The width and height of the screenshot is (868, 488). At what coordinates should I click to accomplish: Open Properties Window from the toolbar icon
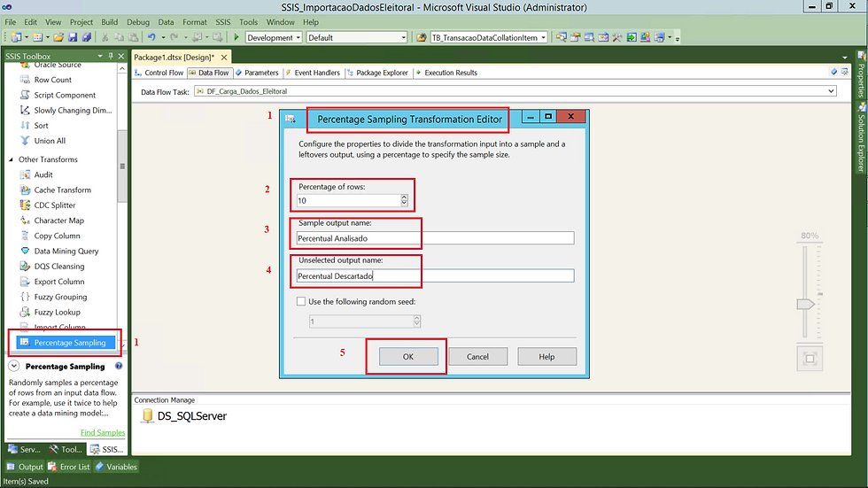click(575, 37)
